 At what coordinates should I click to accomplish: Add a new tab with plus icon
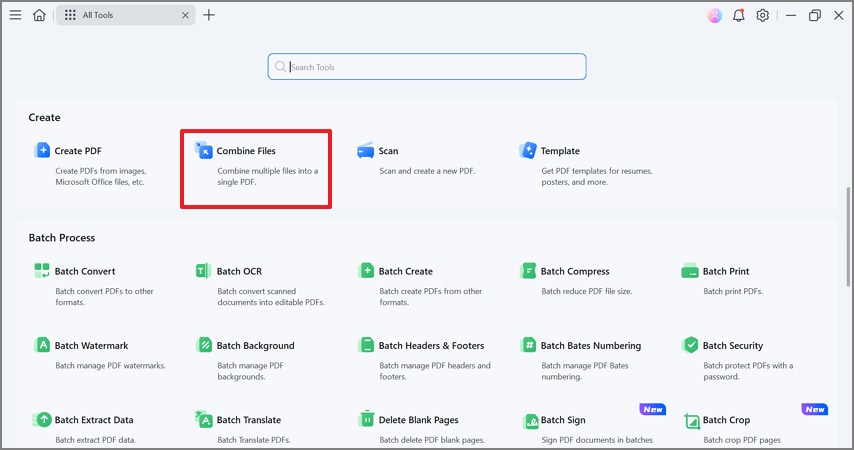209,15
